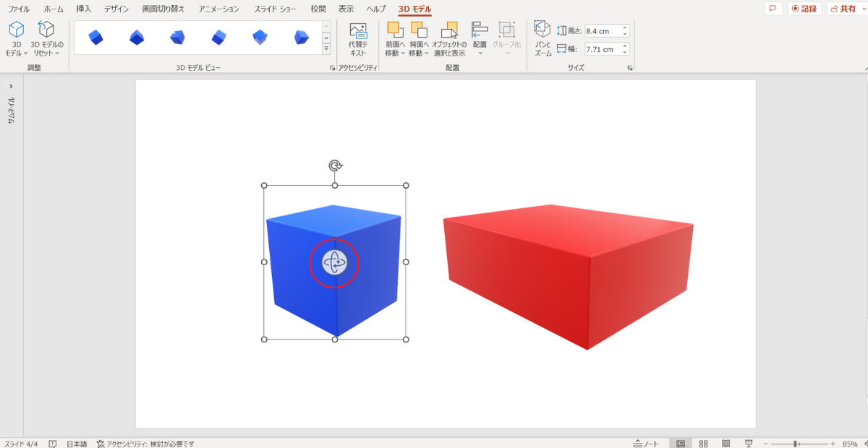Expand the 3D model views gallery
The width and height of the screenshot is (868, 448).
[326, 48]
